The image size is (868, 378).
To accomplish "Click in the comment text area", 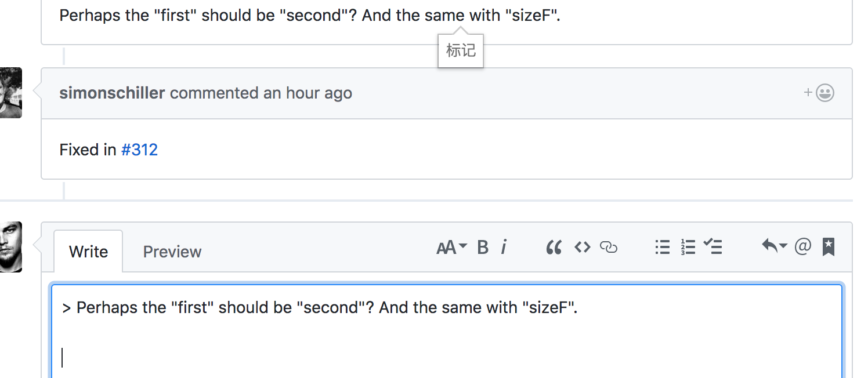I will click(447, 332).
